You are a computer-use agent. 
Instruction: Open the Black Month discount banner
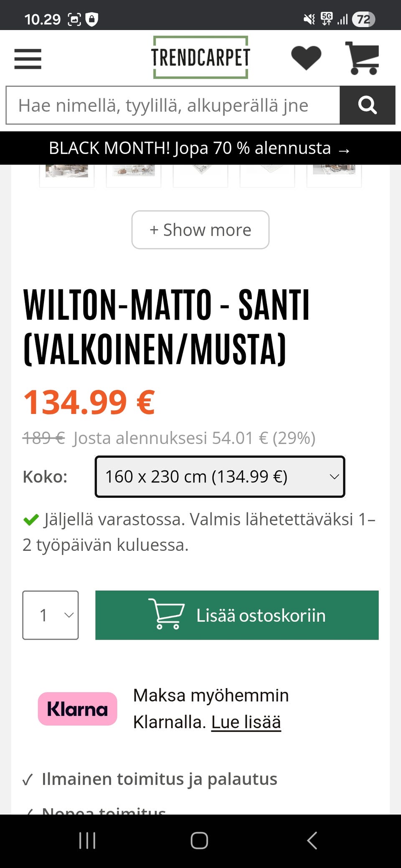200,148
